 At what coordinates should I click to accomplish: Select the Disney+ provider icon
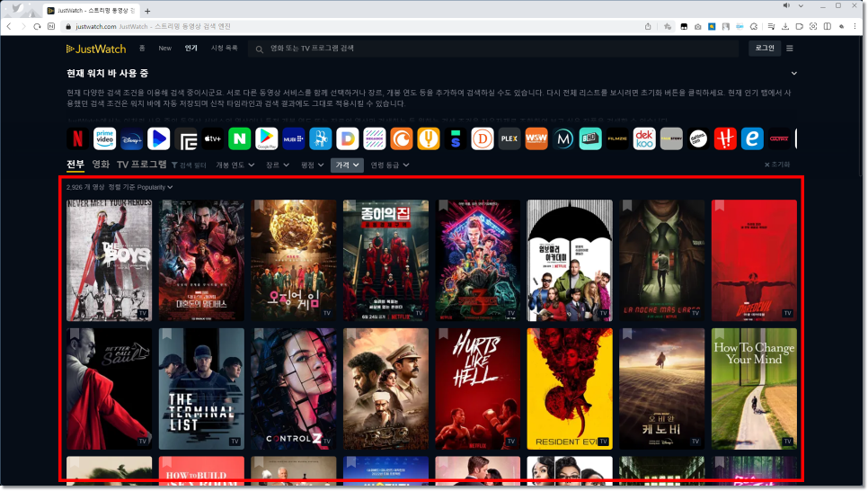click(132, 139)
